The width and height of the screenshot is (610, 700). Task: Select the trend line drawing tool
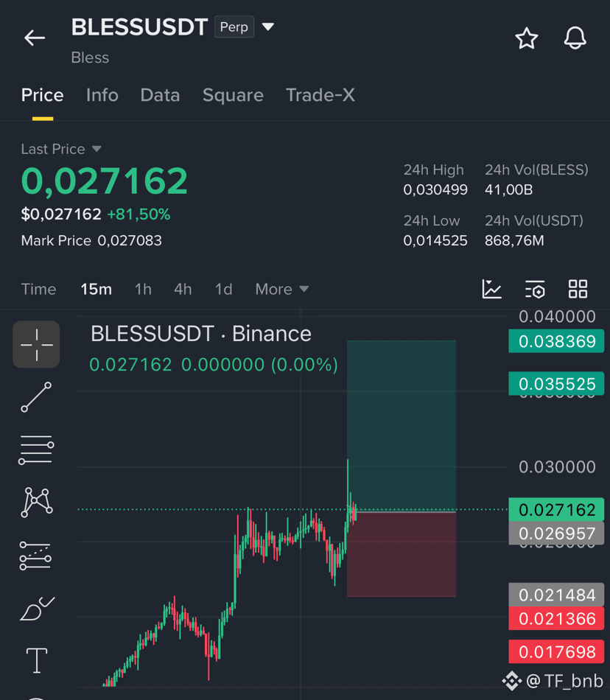pyautogui.click(x=36, y=397)
